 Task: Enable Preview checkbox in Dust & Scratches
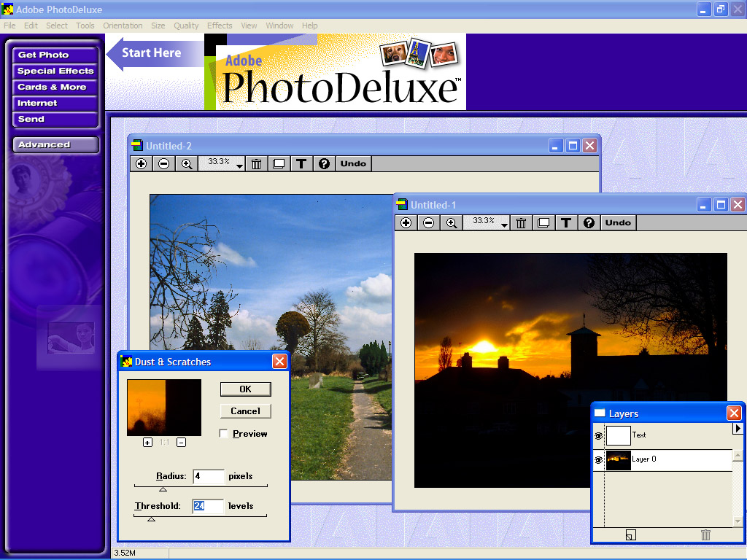pyautogui.click(x=223, y=433)
